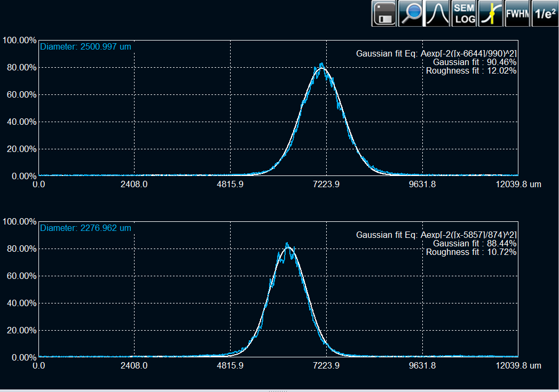559x392 pixels.
Task: Select the yellow cursor marker tool
Action: point(491,14)
